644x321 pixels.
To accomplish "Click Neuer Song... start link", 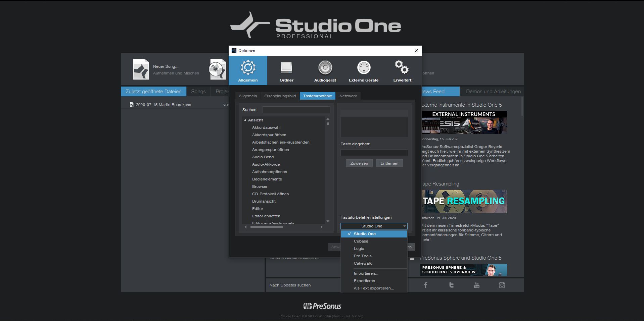I will (x=166, y=66).
